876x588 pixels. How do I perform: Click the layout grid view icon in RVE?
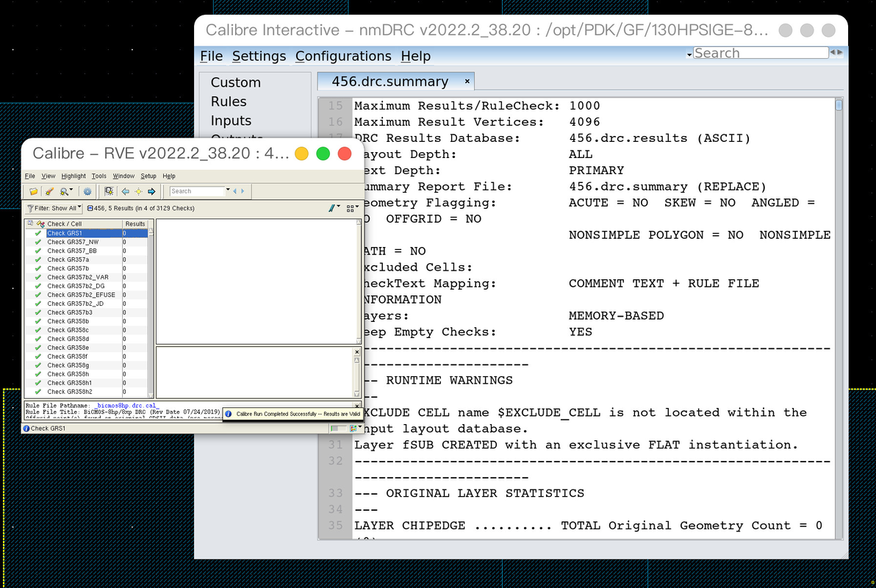(351, 209)
